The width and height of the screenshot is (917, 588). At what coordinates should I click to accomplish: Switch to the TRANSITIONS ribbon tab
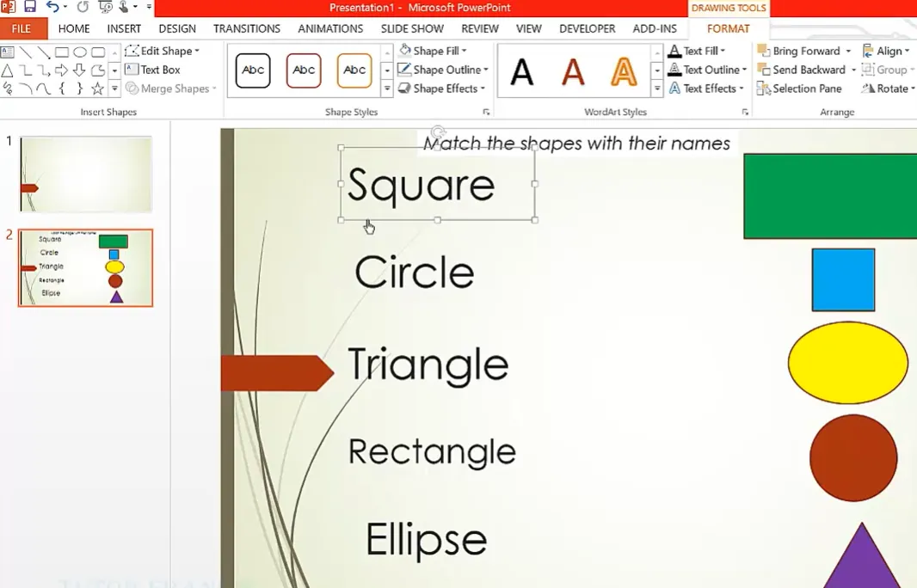[x=247, y=28]
